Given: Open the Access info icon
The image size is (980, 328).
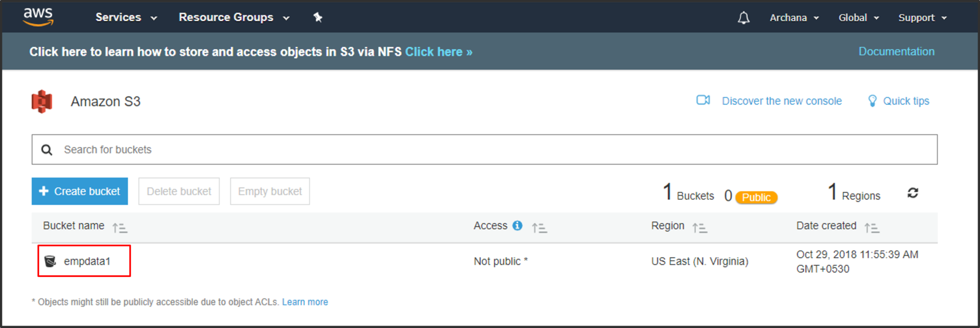Looking at the screenshot, I should click(517, 225).
